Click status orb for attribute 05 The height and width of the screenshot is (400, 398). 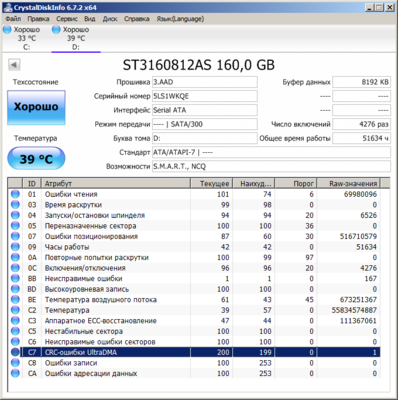(x=15, y=226)
